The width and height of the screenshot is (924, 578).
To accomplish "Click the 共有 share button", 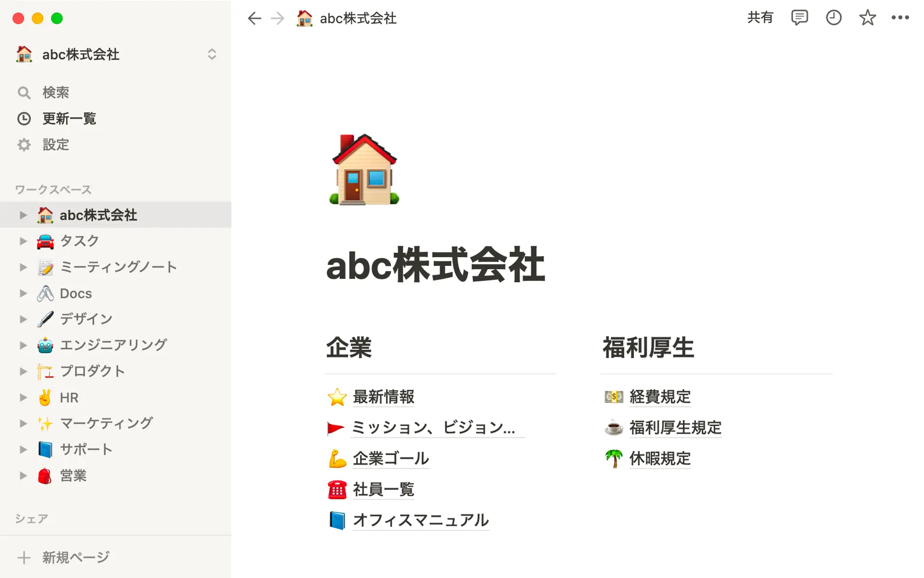I will tap(760, 18).
